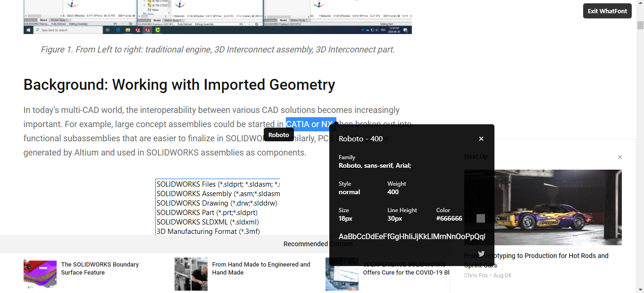
Task: Click the page scrollbar up arrow
Action: point(640,4)
